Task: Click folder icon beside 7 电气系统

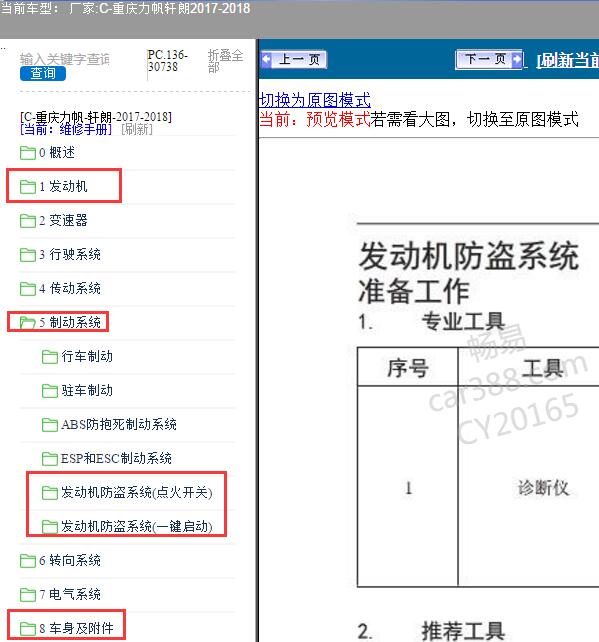Action: pos(27,595)
